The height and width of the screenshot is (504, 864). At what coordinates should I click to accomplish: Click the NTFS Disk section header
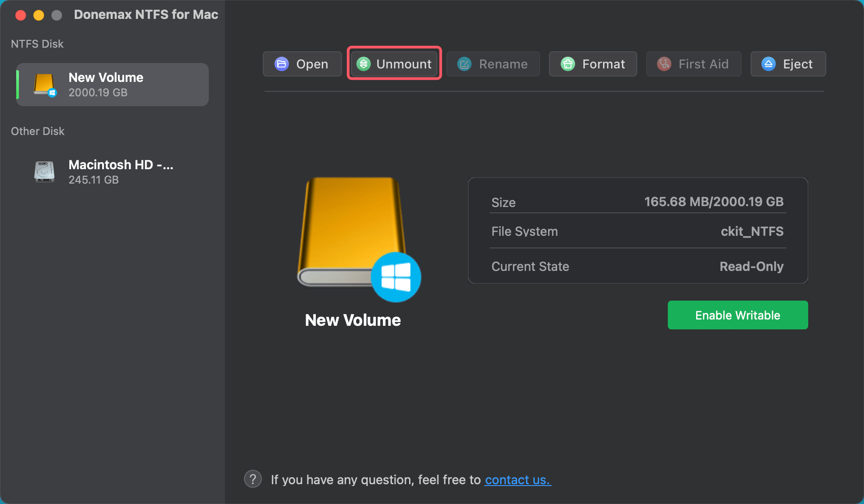(x=37, y=44)
